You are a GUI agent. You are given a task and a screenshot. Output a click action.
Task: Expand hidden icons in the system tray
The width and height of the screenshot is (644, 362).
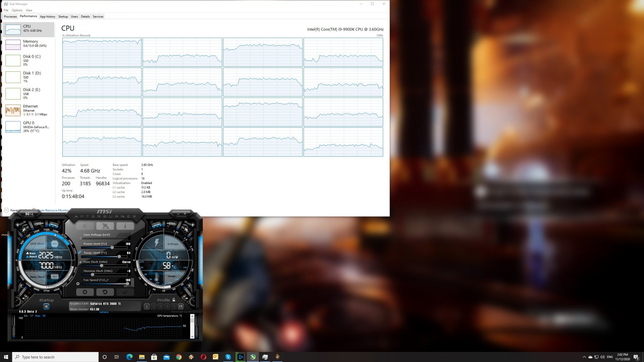tap(584, 357)
